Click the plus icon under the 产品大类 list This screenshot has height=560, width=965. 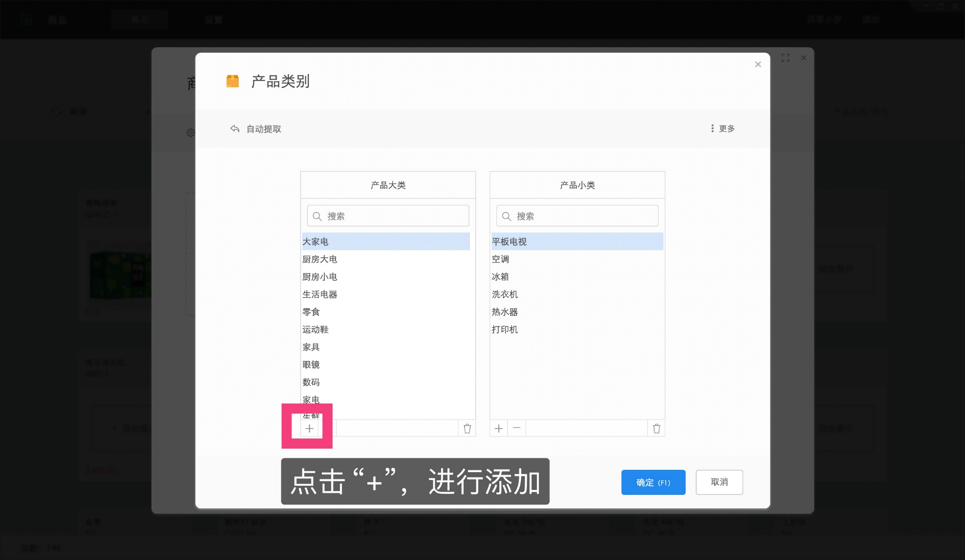pyautogui.click(x=309, y=428)
